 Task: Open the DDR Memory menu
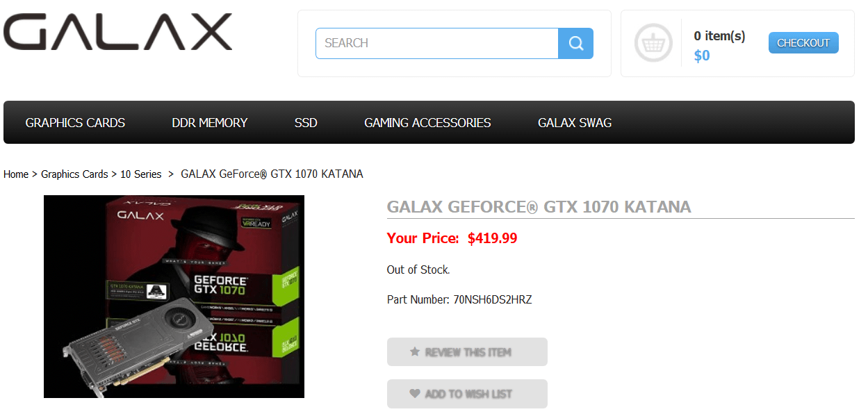[210, 123]
